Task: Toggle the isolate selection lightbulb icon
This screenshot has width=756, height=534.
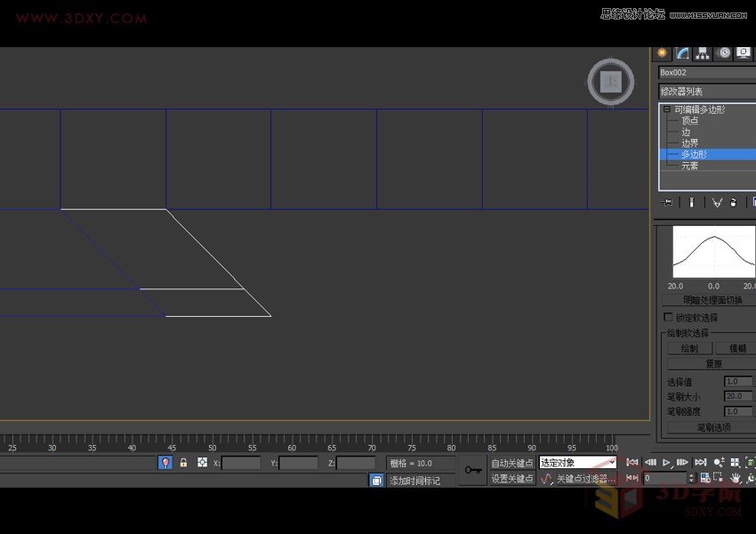Action: tap(165, 463)
